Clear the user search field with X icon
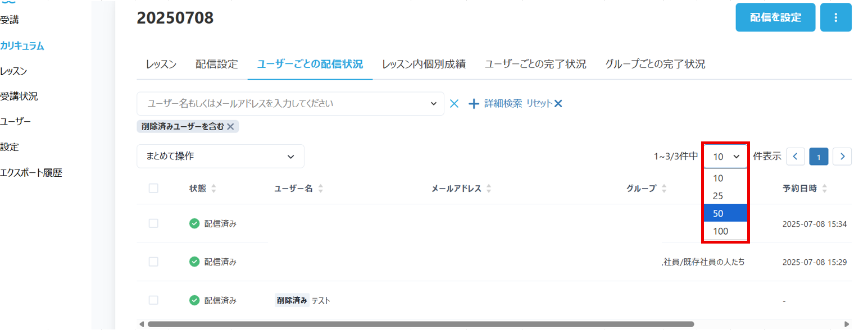Image resolution: width=868 pixels, height=330 pixels. (455, 104)
